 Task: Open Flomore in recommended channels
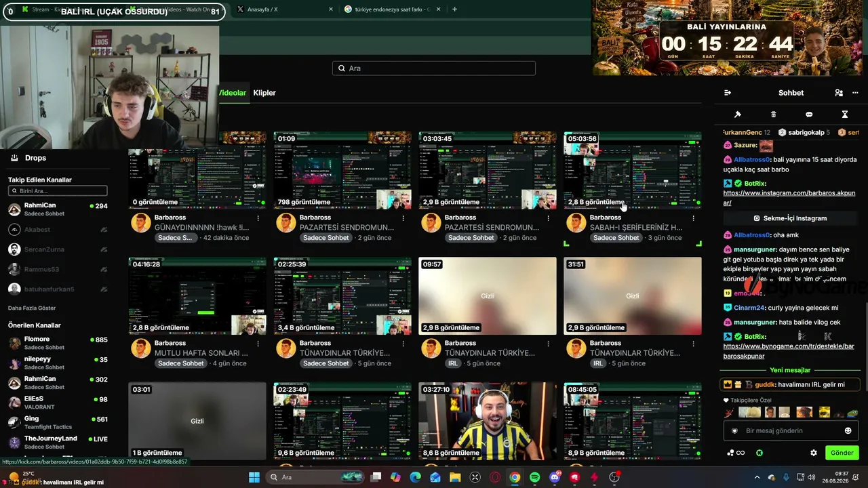point(58,343)
